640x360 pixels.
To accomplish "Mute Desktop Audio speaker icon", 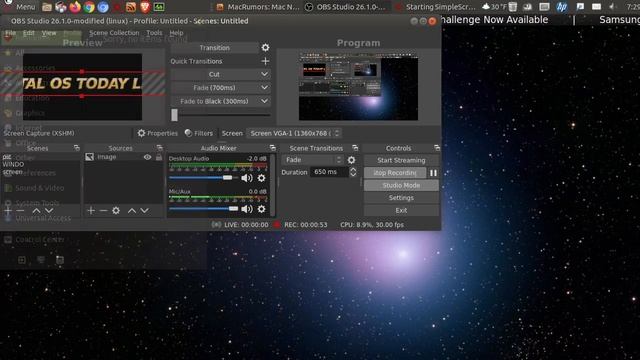I will 247,178.
